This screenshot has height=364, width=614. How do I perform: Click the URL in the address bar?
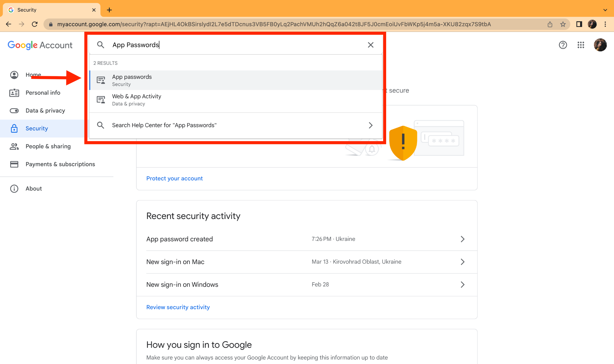click(x=274, y=24)
